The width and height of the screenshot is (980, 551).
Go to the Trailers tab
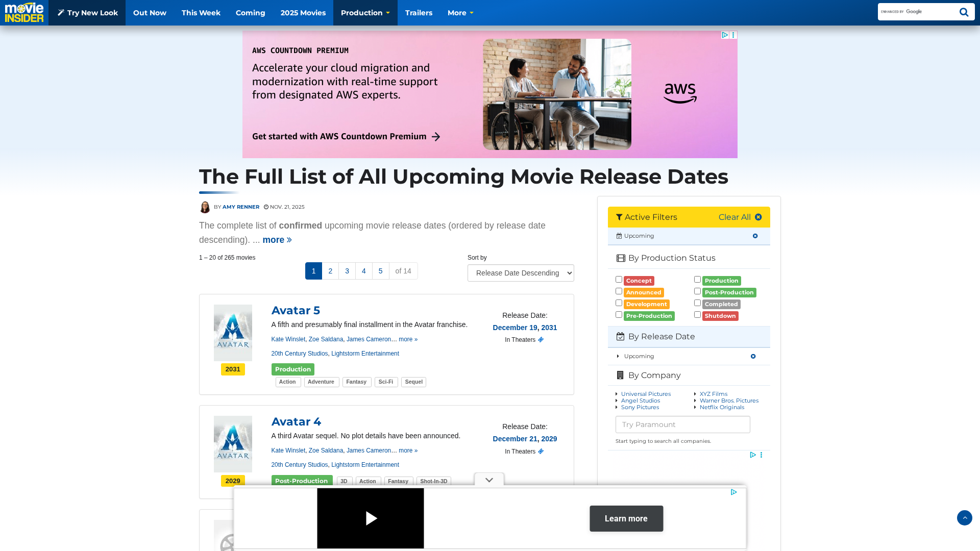point(419,13)
